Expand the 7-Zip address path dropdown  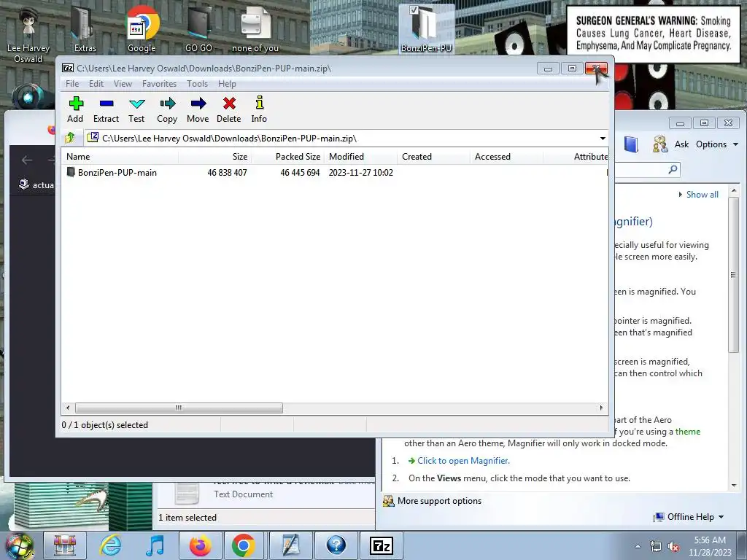point(603,138)
